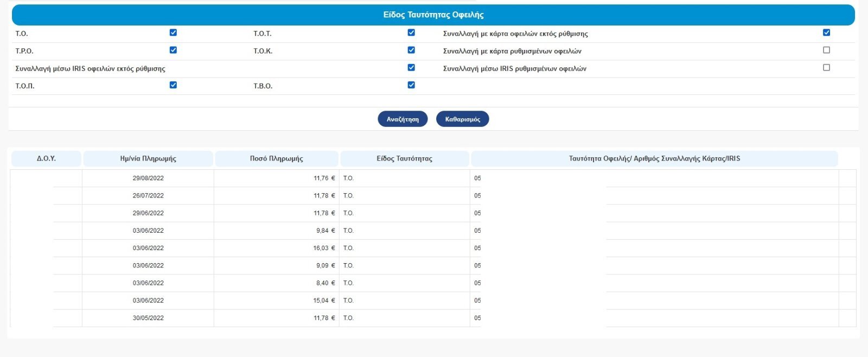
Task: Click the 05 code in 29/08/2022 row
Action: click(477, 178)
